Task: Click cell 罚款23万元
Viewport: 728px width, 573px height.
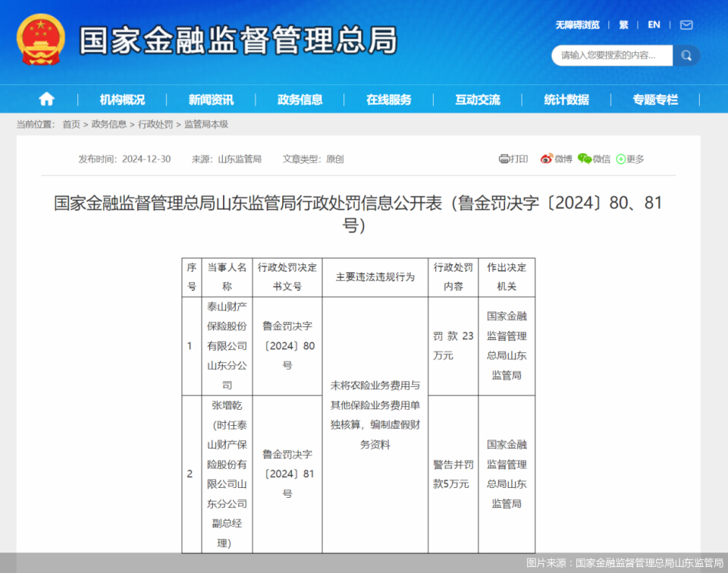Action: [453, 346]
